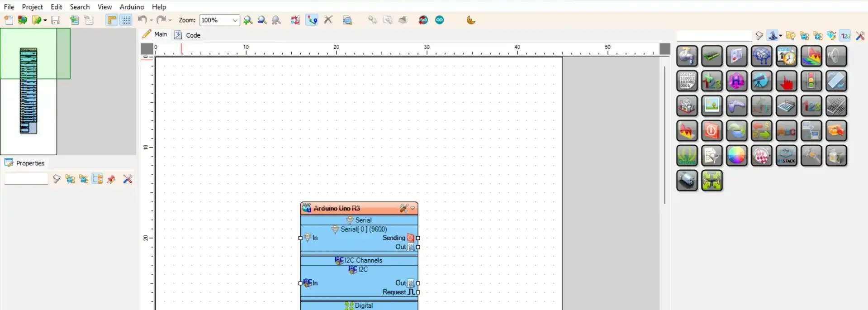Open the red power button component category

pyautogui.click(x=712, y=131)
